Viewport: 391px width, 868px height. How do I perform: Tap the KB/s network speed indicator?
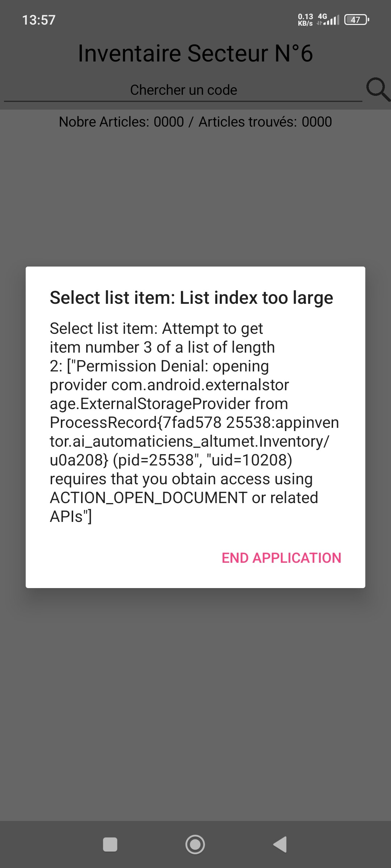click(x=305, y=20)
